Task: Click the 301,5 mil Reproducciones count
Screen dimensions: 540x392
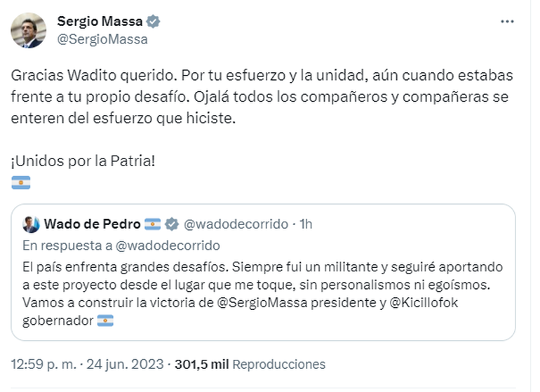Action: pyautogui.click(x=250, y=365)
